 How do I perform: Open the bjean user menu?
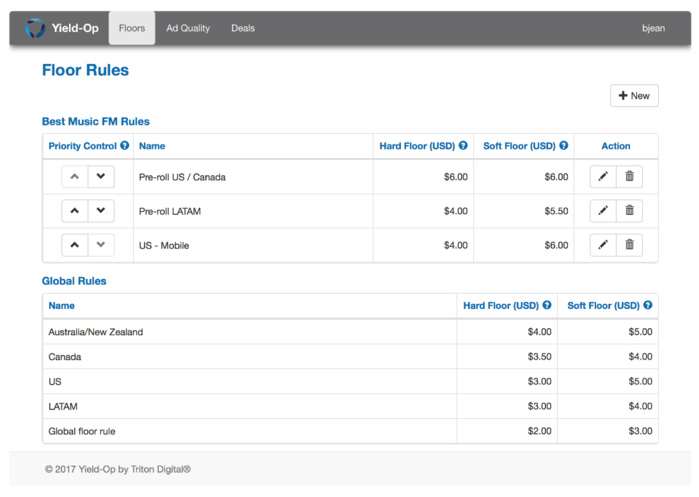tap(653, 28)
